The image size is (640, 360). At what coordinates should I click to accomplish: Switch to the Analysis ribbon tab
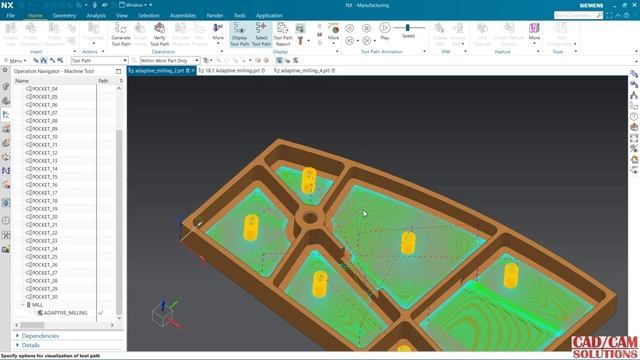tap(96, 16)
